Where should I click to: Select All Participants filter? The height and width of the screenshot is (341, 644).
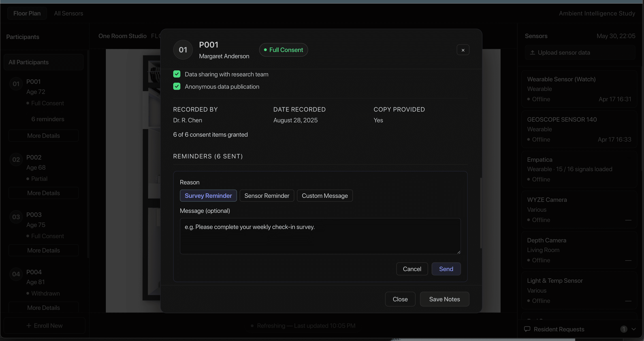point(43,62)
